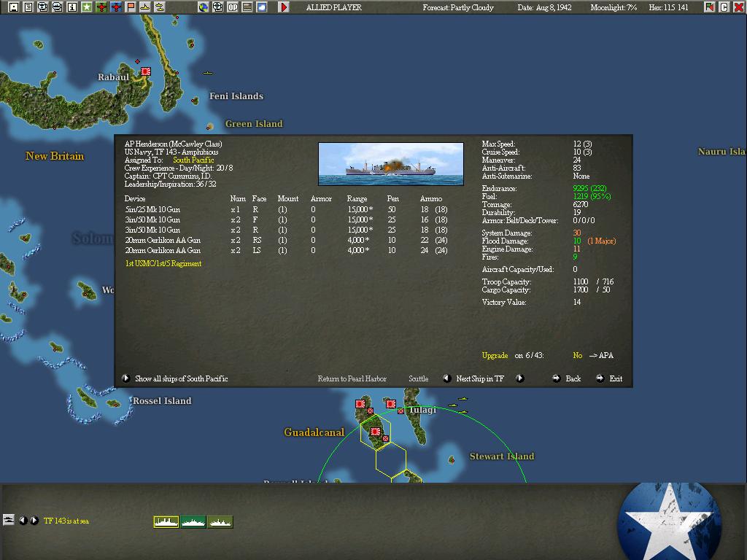Click previous task force arrow in bottom bar
The image size is (747, 560).
tap(23, 521)
